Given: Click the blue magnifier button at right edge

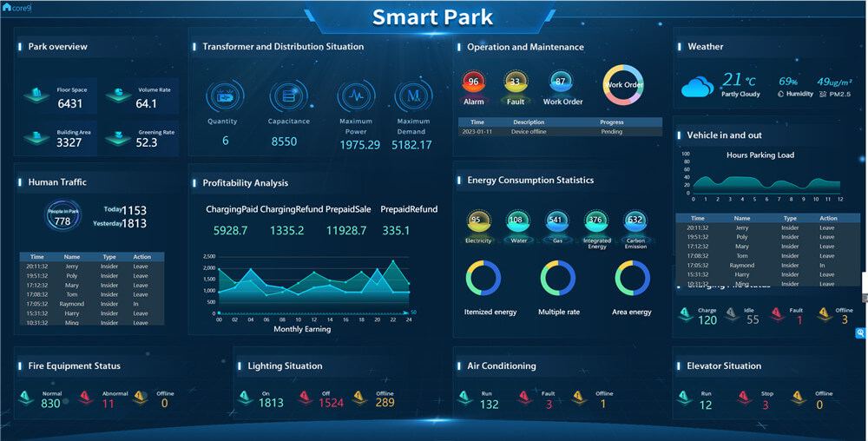Looking at the screenshot, I should tap(860, 332).
